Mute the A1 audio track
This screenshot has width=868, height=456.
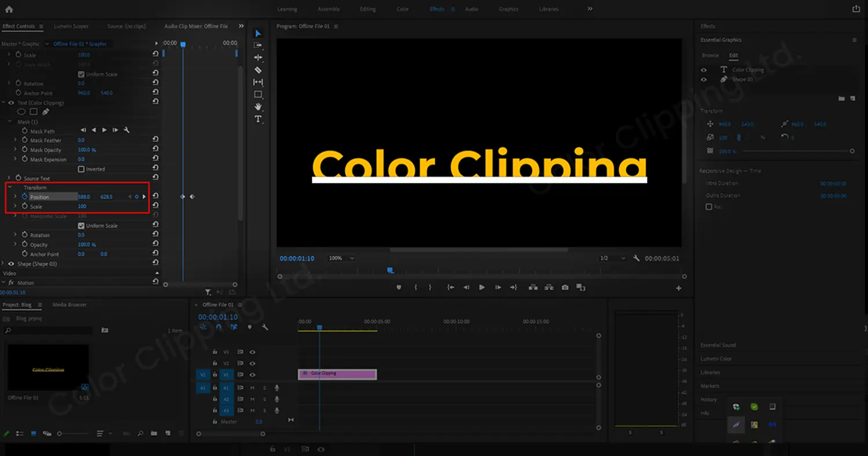coord(251,388)
